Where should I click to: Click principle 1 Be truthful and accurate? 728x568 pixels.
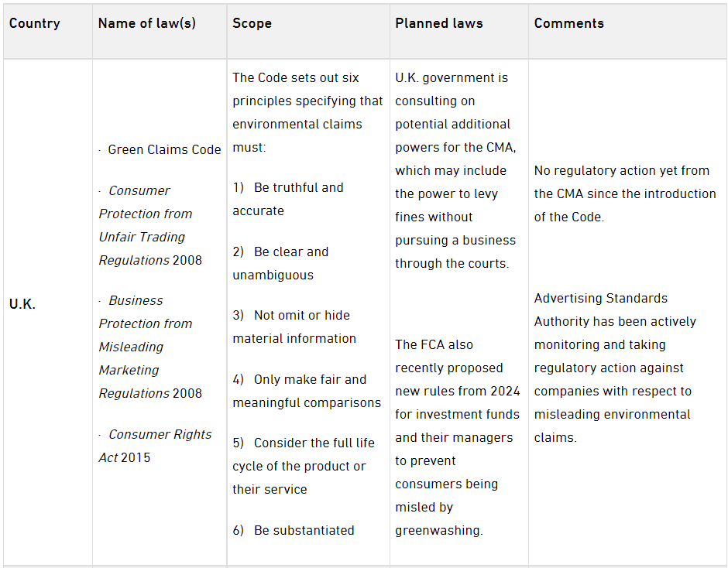tap(288, 199)
